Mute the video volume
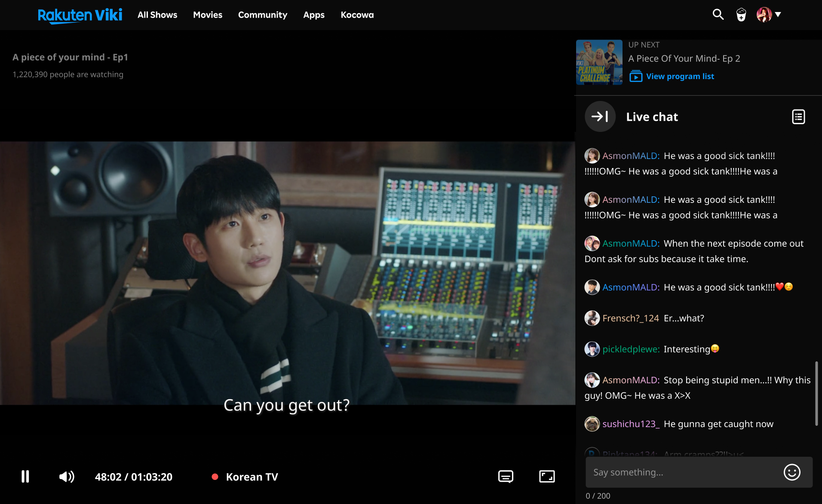Viewport: 822px width, 504px height. pos(67,477)
